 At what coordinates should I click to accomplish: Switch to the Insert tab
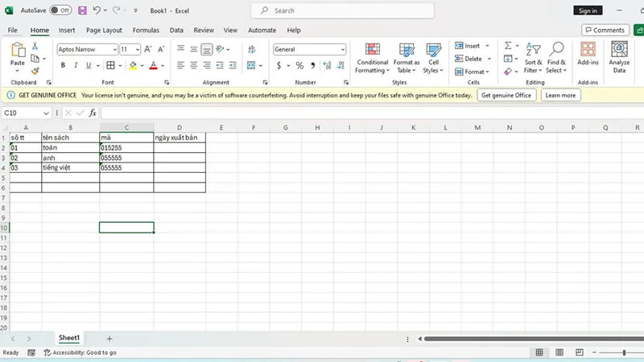[x=67, y=30]
